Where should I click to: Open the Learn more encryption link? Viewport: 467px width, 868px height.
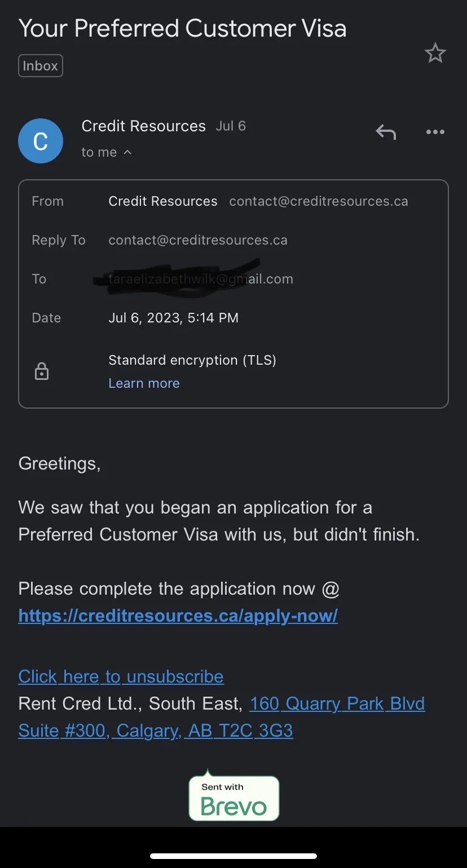pyautogui.click(x=144, y=383)
